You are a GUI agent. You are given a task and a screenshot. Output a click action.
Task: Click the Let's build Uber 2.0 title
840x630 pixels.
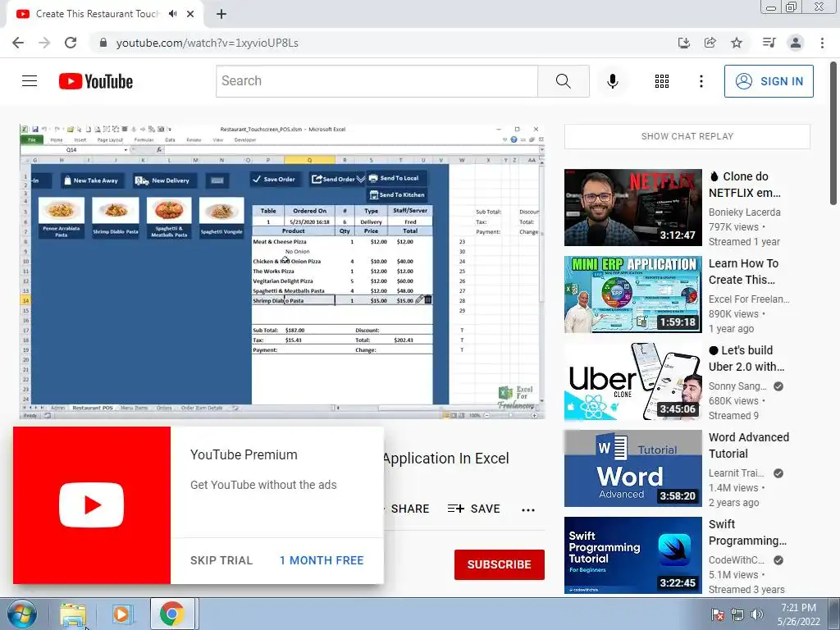pos(746,358)
